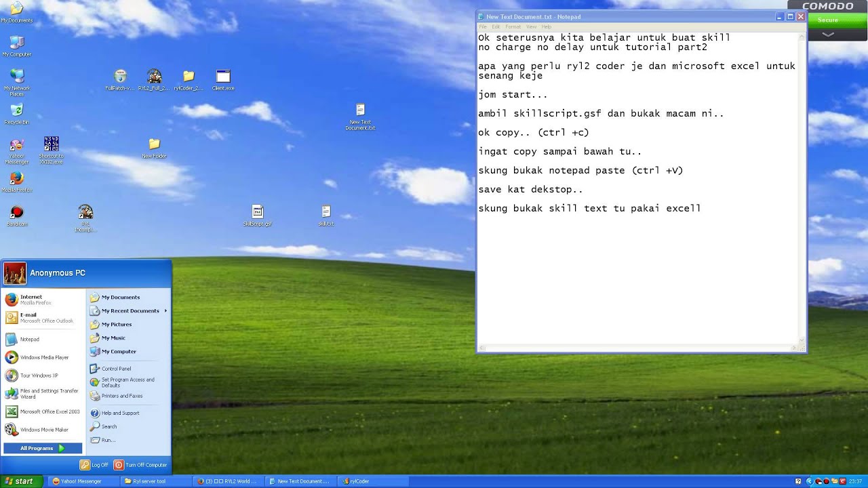868x488 pixels.
Task: Select the Bandicam desktop shortcut
Action: coord(17,216)
